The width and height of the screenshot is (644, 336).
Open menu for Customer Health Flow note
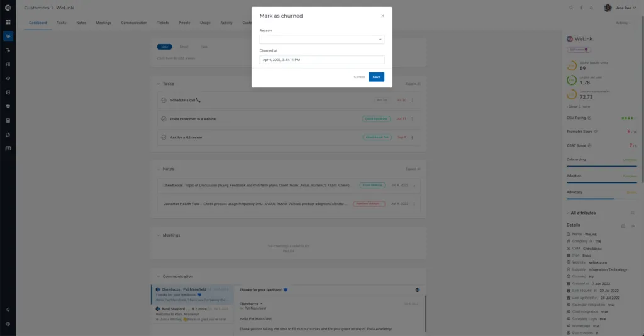(414, 204)
